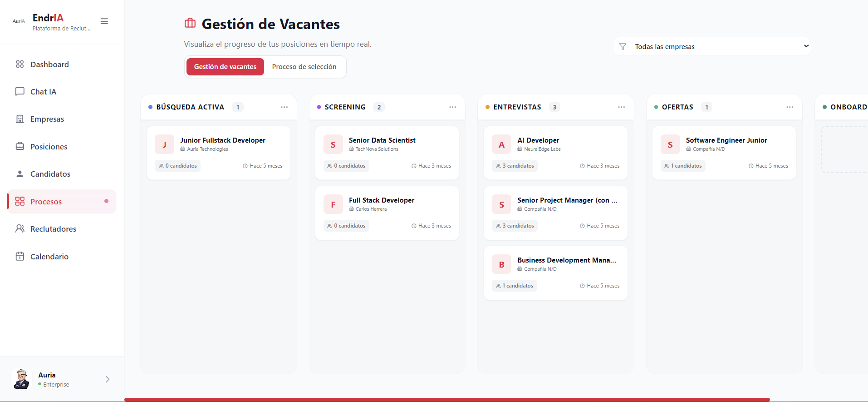Click the Chat IA speech bubble icon
The height and width of the screenshot is (402, 868).
coord(20,91)
